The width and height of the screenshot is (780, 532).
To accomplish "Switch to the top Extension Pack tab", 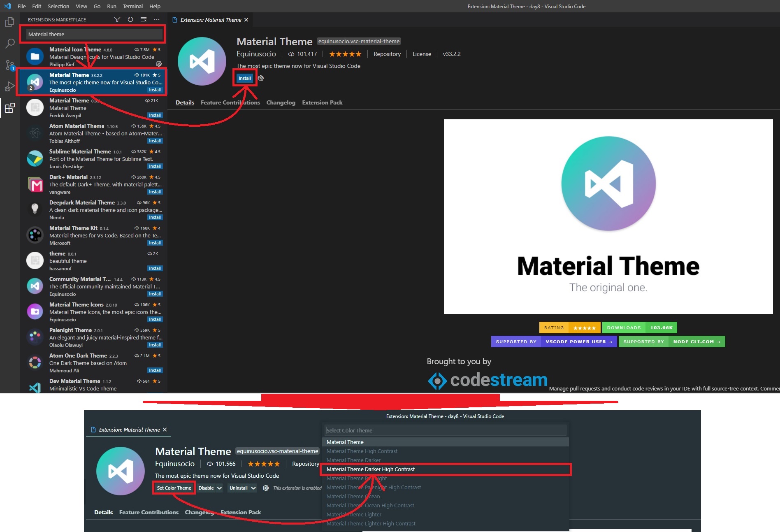I will 322,102.
